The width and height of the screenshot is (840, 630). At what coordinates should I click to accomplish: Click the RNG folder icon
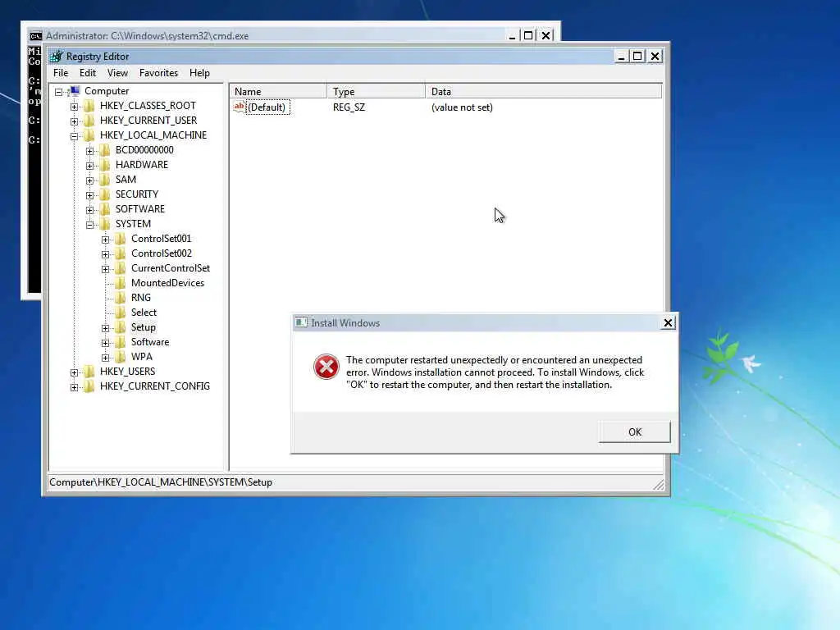tap(120, 297)
